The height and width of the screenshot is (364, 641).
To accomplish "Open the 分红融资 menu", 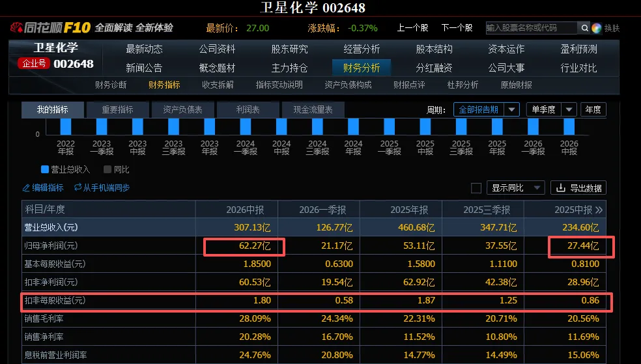I will pyautogui.click(x=434, y=68).
